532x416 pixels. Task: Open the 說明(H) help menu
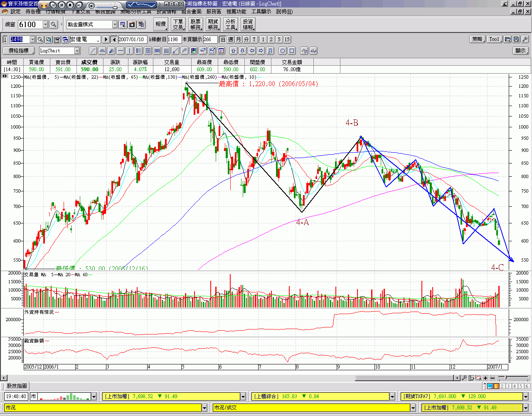coord(284,12)
